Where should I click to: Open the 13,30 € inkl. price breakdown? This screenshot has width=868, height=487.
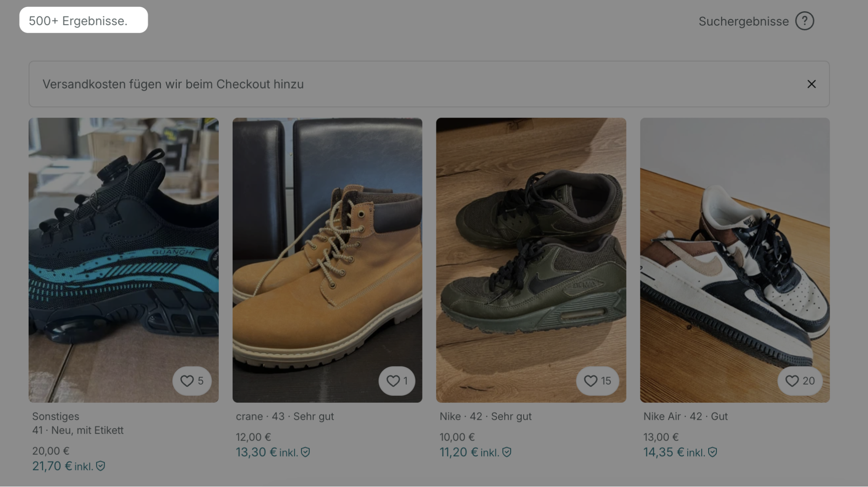point(266,452)
